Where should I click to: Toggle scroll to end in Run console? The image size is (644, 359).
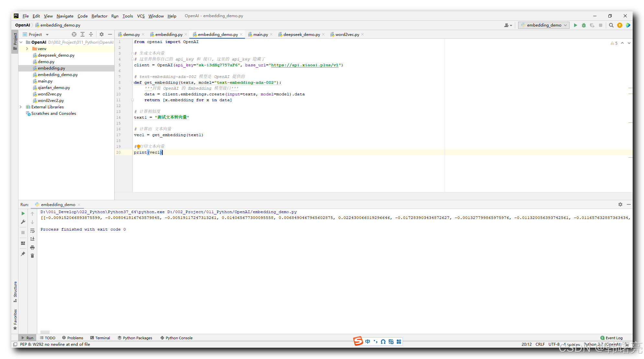[32, 239]
